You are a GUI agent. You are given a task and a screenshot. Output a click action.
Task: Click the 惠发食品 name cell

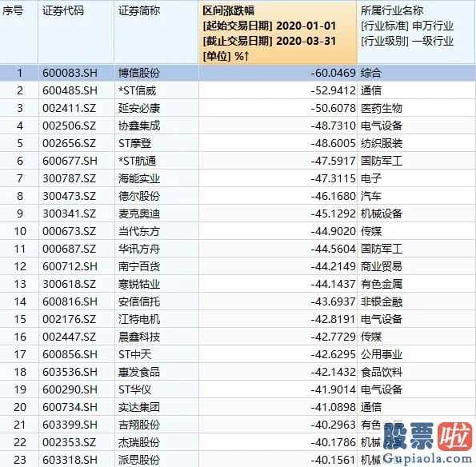click(x=139, y=373)
